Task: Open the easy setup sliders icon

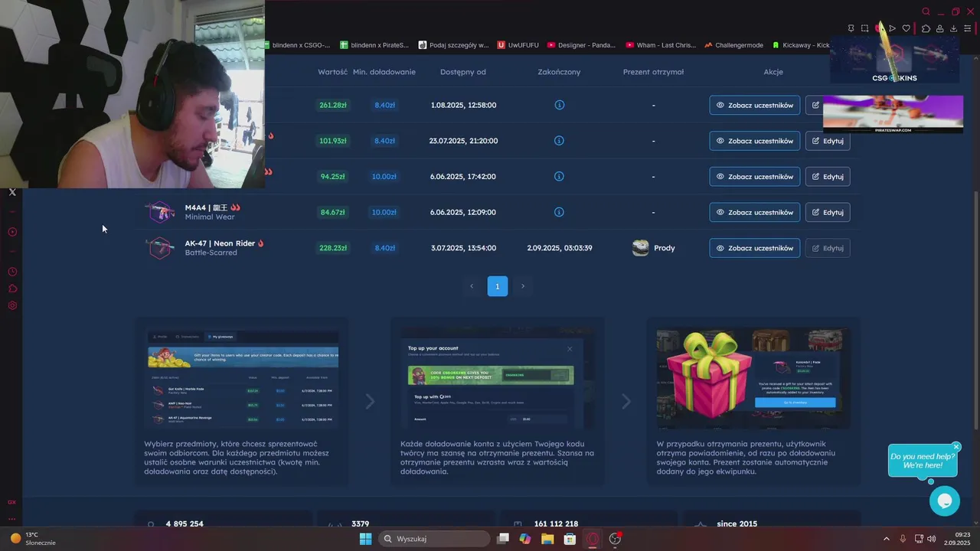Action: coord(968,28)
